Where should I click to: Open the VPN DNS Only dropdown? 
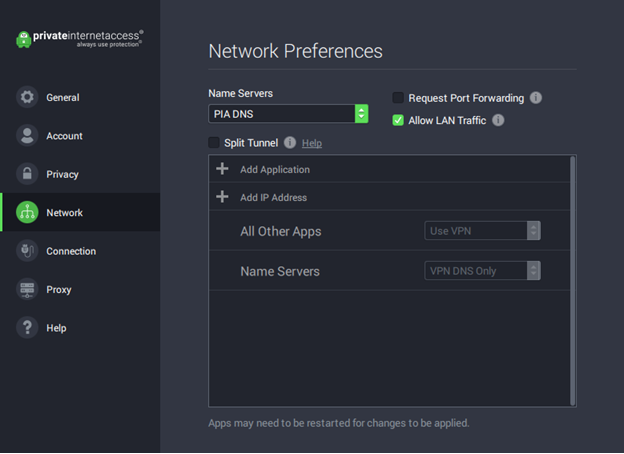click(482, 271)
